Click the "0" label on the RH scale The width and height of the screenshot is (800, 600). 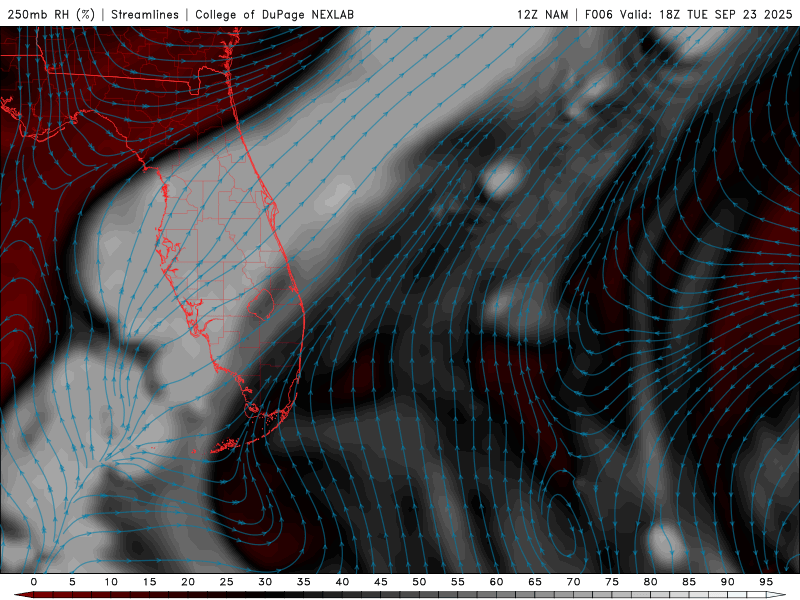click(34, 582)
